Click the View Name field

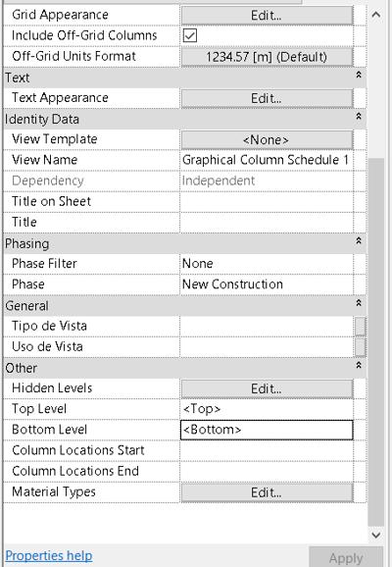point(267,160)
